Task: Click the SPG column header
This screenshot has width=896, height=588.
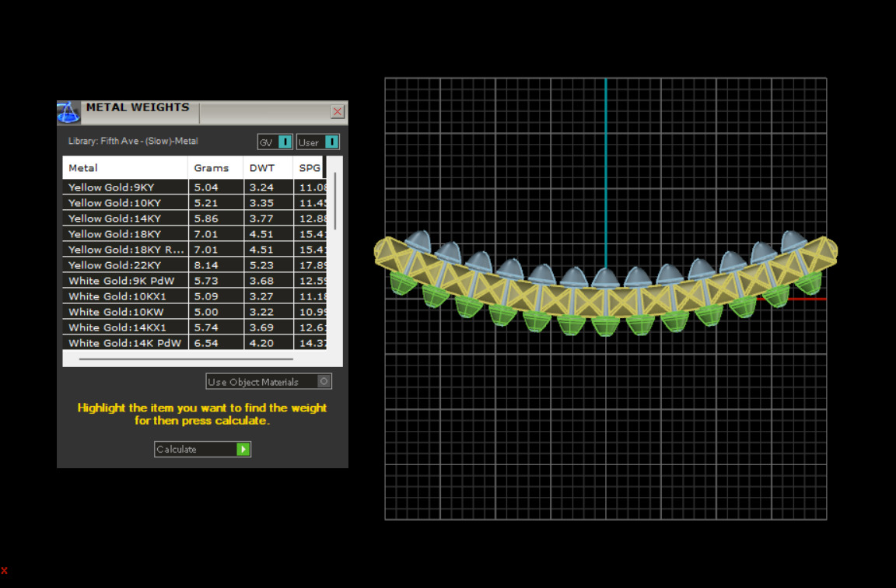Action: pyautogui.click(x=309, y=168)
